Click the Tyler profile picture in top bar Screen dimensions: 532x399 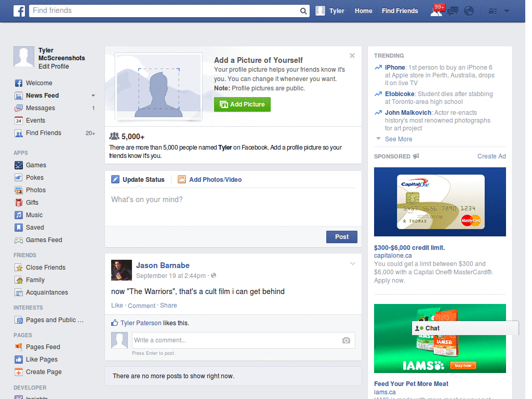pos(320,11)
